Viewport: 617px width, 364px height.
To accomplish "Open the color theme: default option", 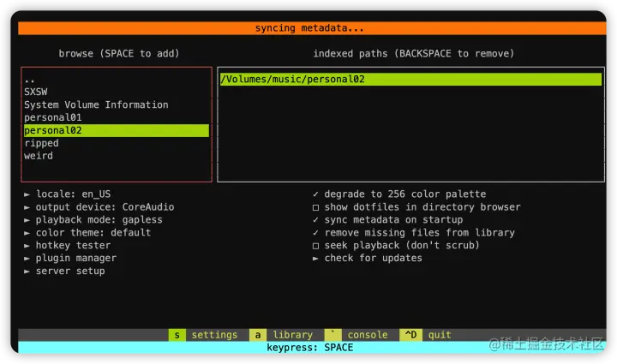I will click(87, 233).
